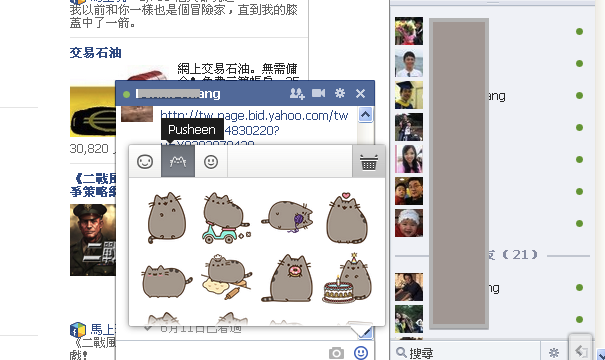The image size is (605, 360).
Task: Select the third smiley face sticker tab
Action: pos(211,162)
